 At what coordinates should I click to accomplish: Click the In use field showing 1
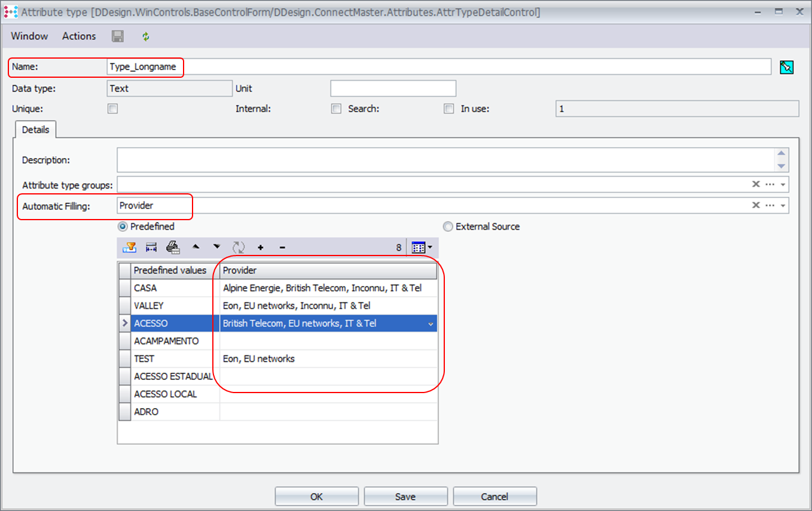coord(677,109)
